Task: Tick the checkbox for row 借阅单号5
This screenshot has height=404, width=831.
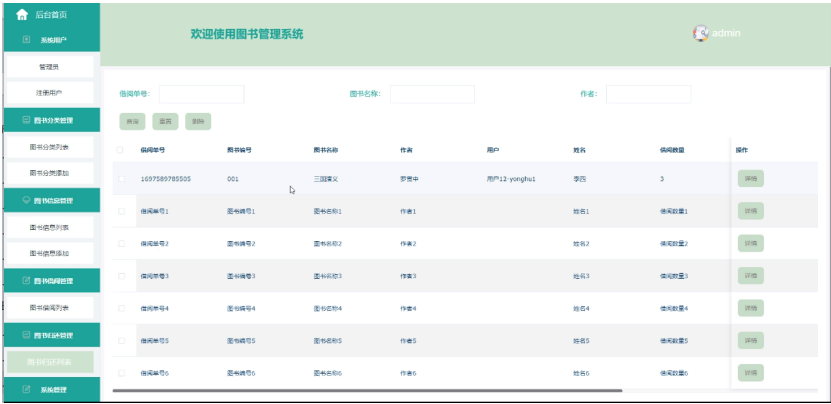Action: tap(121, 341)
